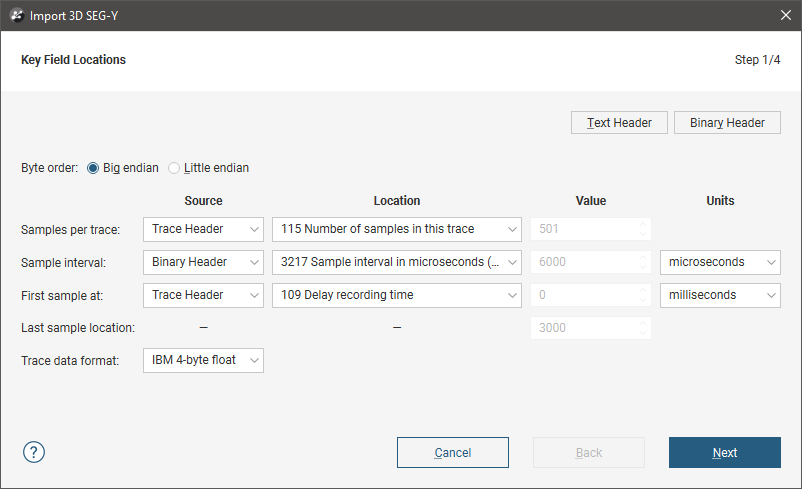Open Trace data format dropdown
This screenshot has width=802, height=489.
203,360
